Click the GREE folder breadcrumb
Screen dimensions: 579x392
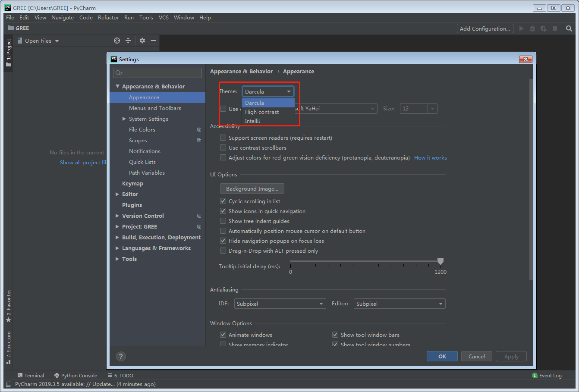pos(18,28)
